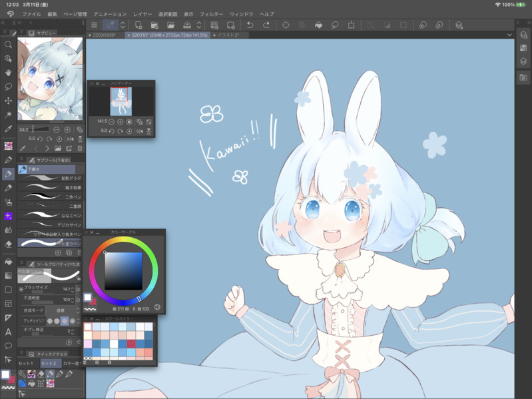Select the Text tool
This screenshot has height=399, width=532.
point(8,332)
